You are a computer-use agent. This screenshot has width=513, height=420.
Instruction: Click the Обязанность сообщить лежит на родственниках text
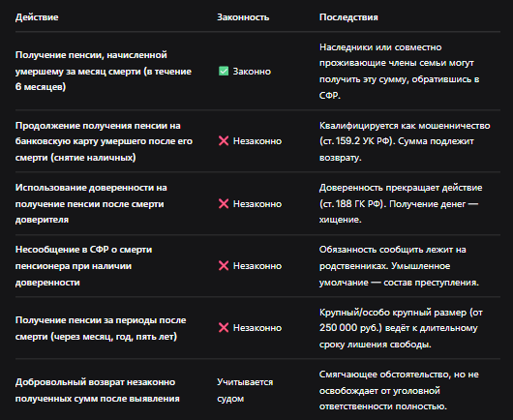pos(393,257)
